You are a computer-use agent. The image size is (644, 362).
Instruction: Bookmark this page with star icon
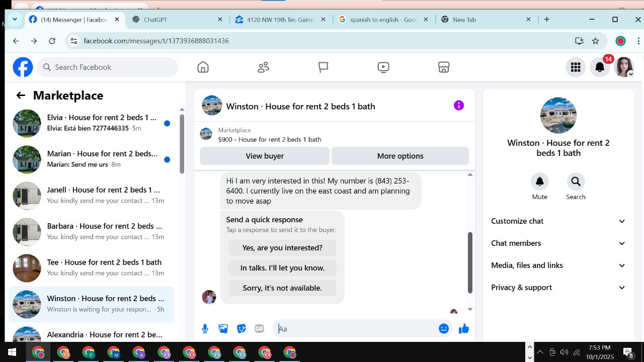(596, 41)
